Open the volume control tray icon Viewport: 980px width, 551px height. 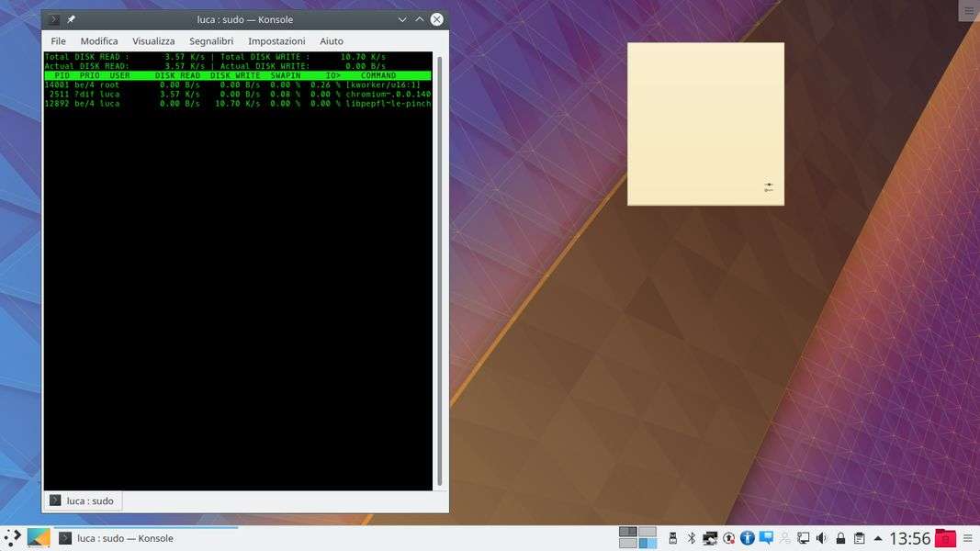pyautogui.click(x=821, y=538)
